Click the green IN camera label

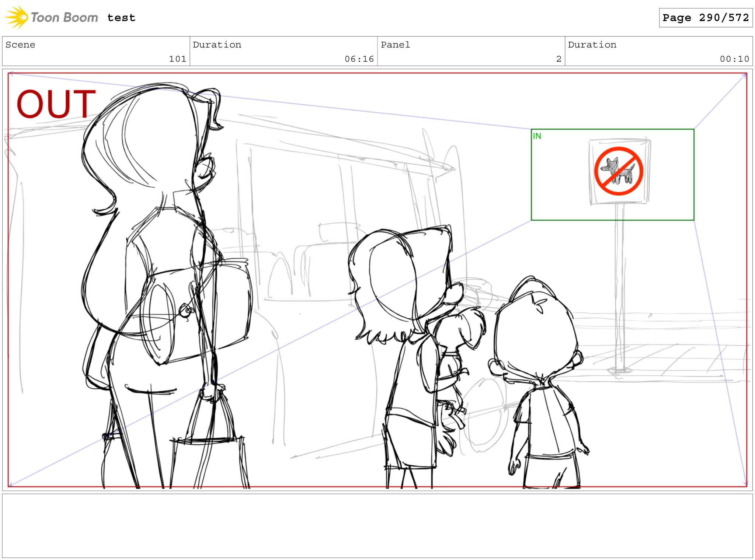pos(537,136)
